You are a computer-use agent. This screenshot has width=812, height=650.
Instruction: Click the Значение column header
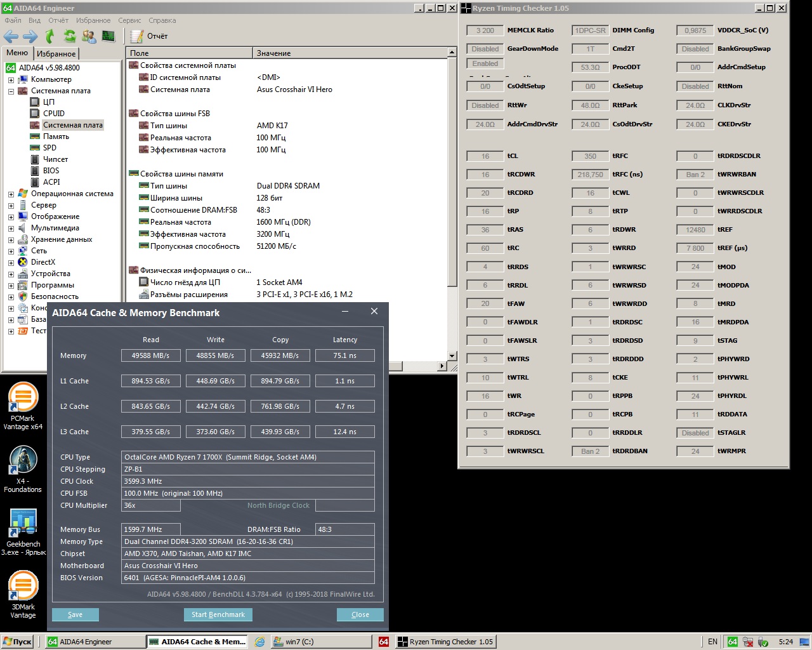click(350, 53)
